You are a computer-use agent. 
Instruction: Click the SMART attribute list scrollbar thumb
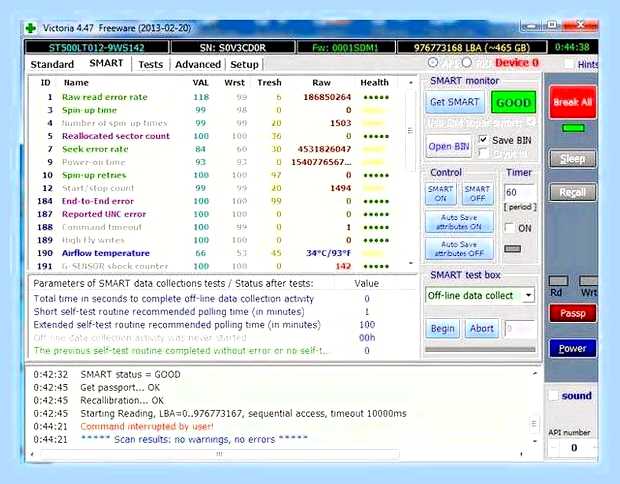pyautogui.click(x=411, y=130)
